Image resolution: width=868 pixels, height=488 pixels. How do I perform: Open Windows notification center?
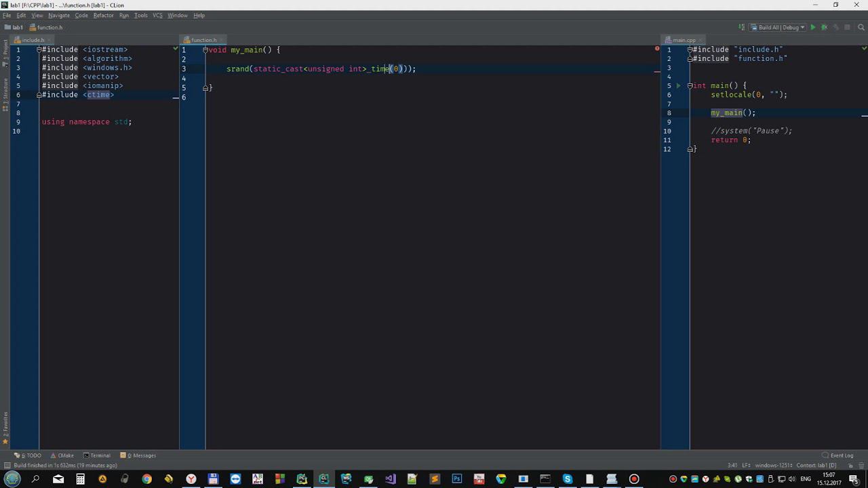click(854, 479)
